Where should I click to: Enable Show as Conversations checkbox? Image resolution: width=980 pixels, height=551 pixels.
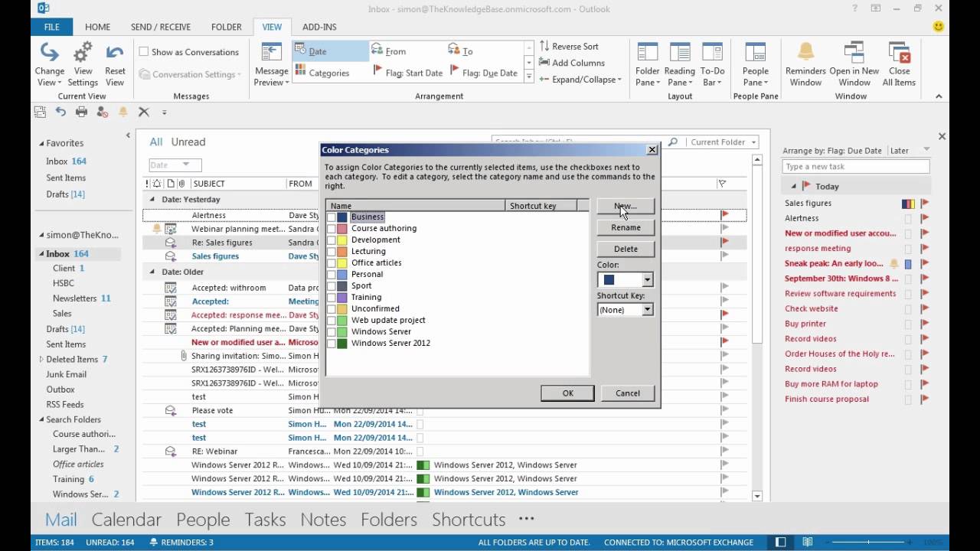(x=143, y=52)
